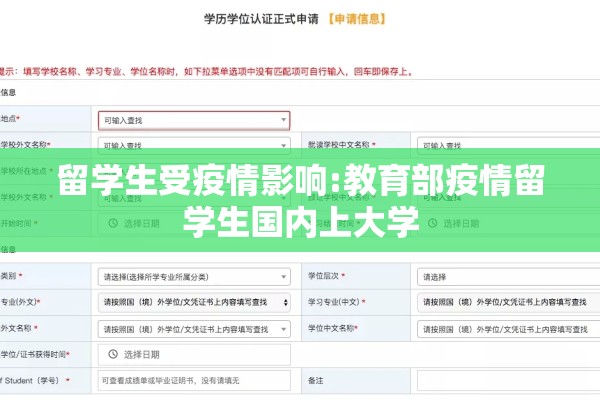Expand the 外文名称 degree name dropdown
This screenshot has width=600, height=400.
click(x=194, y=329)
